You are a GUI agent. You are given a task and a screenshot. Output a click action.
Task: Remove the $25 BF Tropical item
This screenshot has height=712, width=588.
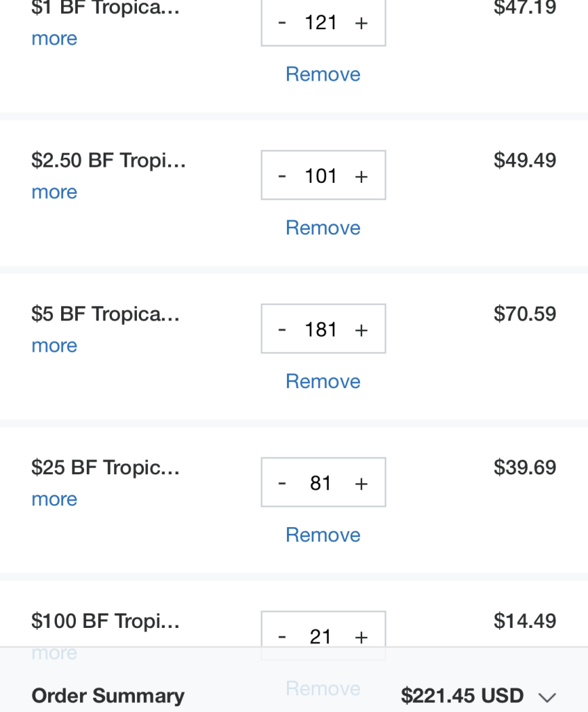323,535
